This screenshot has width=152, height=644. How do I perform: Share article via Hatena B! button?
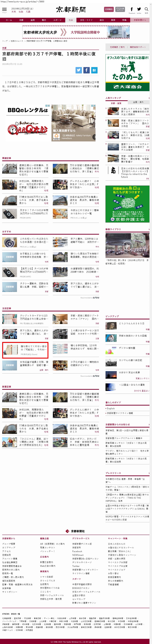coord(94,70)
